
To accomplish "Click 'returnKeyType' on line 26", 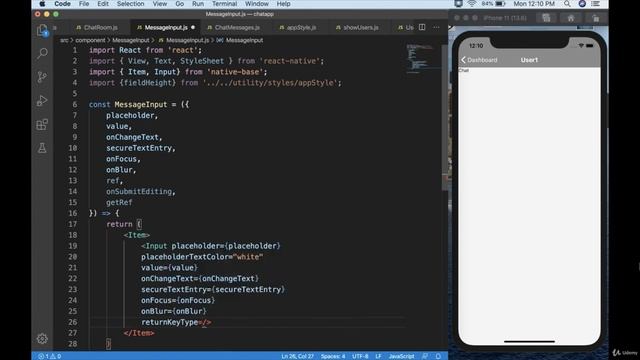I will (x=170, y=322).
